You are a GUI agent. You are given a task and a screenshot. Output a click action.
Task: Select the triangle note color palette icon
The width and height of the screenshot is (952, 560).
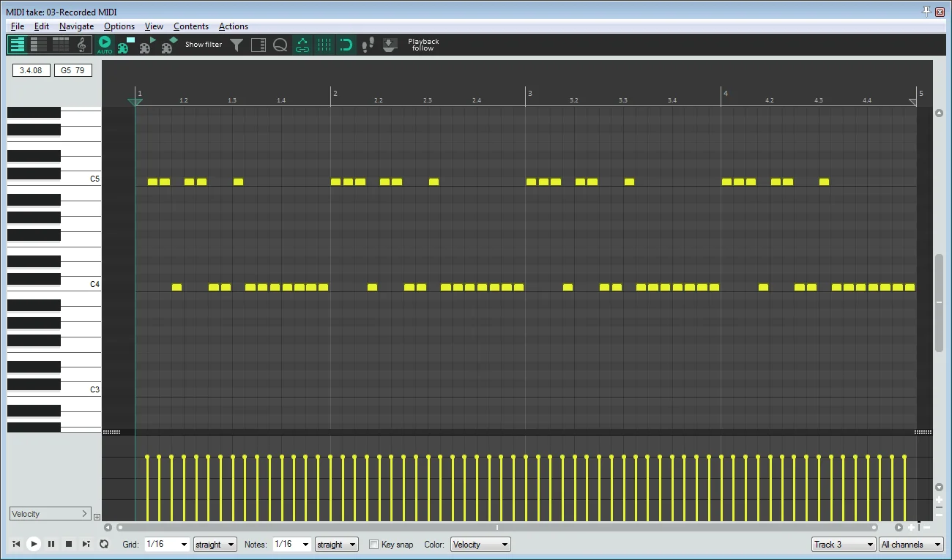[x=147, y=45]
